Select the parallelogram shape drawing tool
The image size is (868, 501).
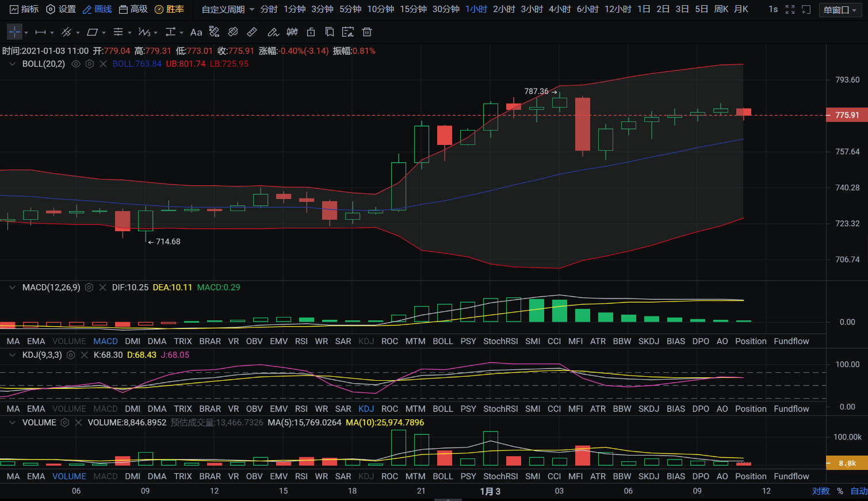click(x=92, y=32)
